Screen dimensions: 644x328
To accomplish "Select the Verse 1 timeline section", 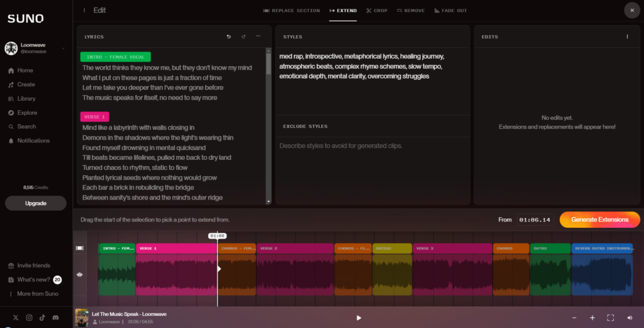I will point(176,248).
